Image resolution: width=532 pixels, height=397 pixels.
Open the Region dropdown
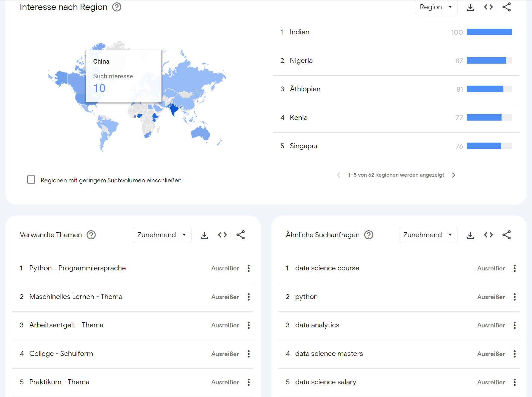(x=436, y=7)
